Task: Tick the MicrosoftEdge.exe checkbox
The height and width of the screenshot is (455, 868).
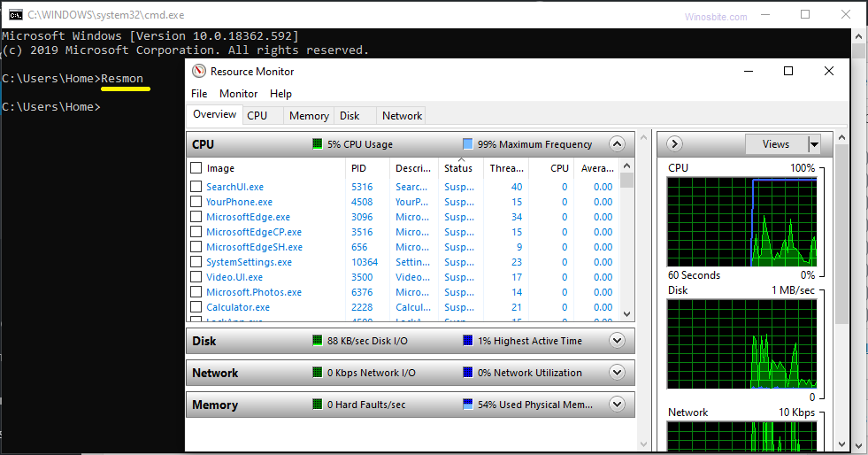Action: point(196,217)
